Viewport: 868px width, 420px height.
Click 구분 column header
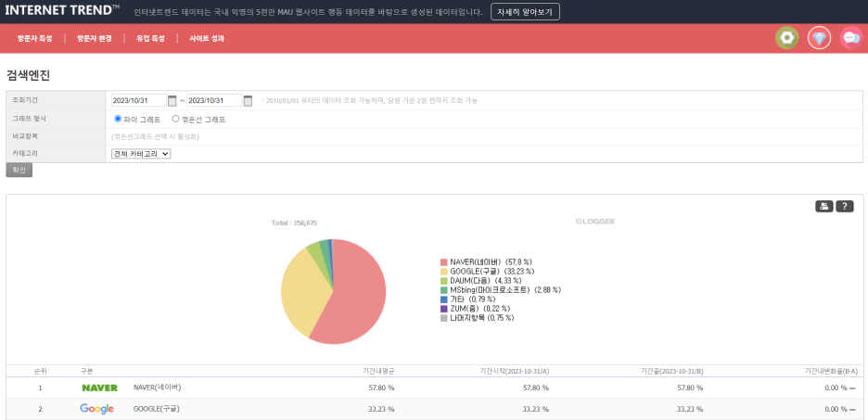click(86, 371)
